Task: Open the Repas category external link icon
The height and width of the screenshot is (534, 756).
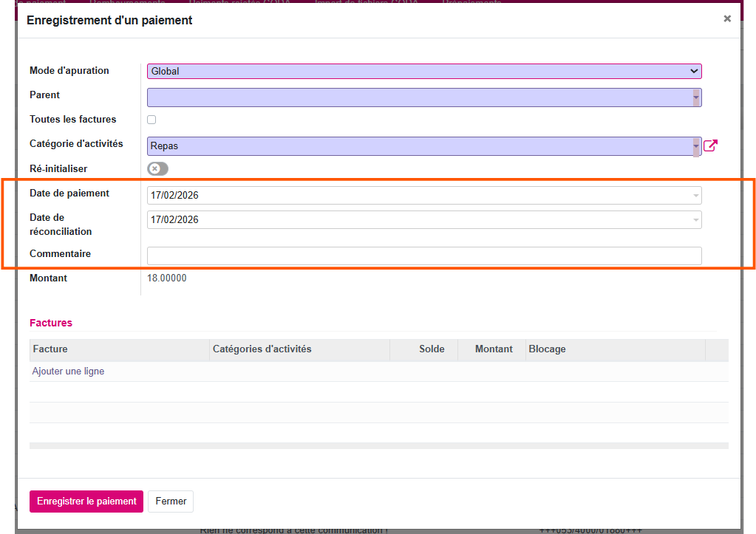Action: [710, 146]
